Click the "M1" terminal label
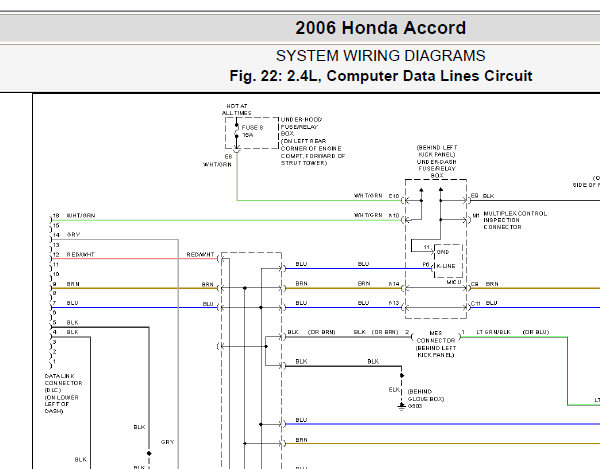The width and height of the screenshot is (600, 469). click(x=476, y=216)
